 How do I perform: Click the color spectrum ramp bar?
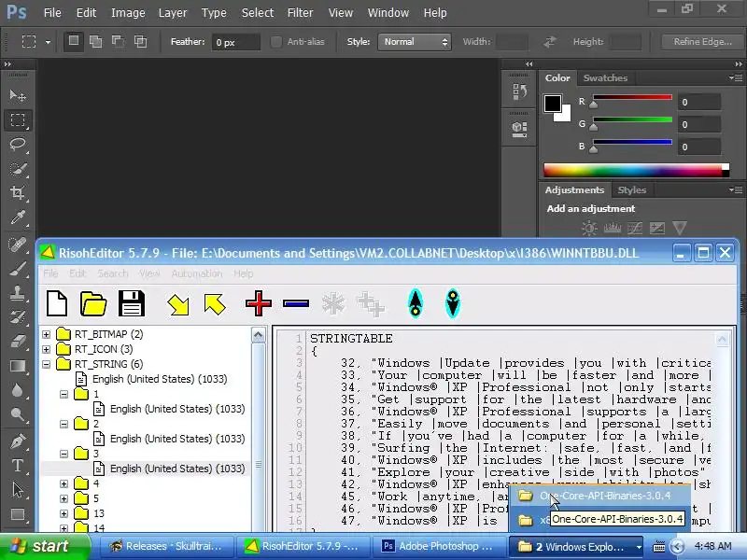pos(637,171)
